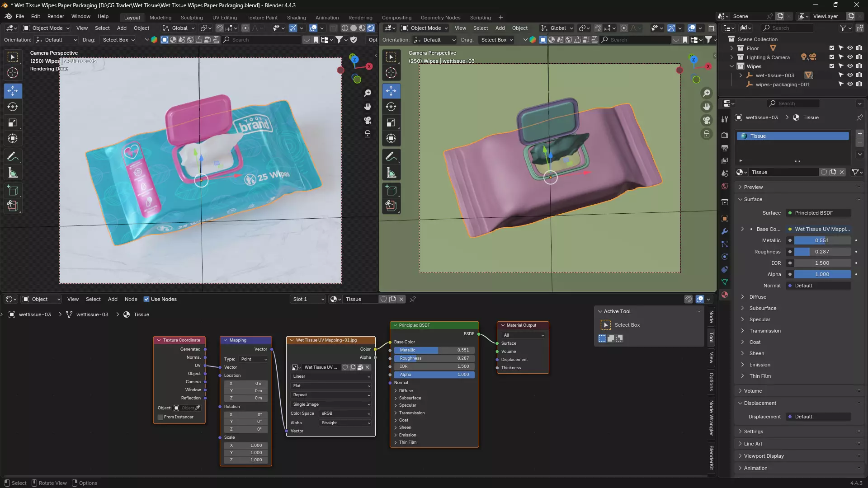Expand the Subsurface panel in properties
868x488 pixels.
tap(763, 308)
